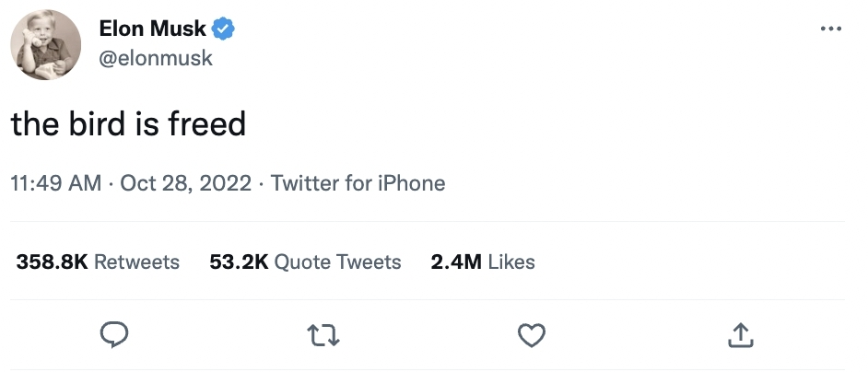This screenshot has height=372, width=868.
Task: Show the Quote Tweets label list
Action: click(x=338, y=262)
